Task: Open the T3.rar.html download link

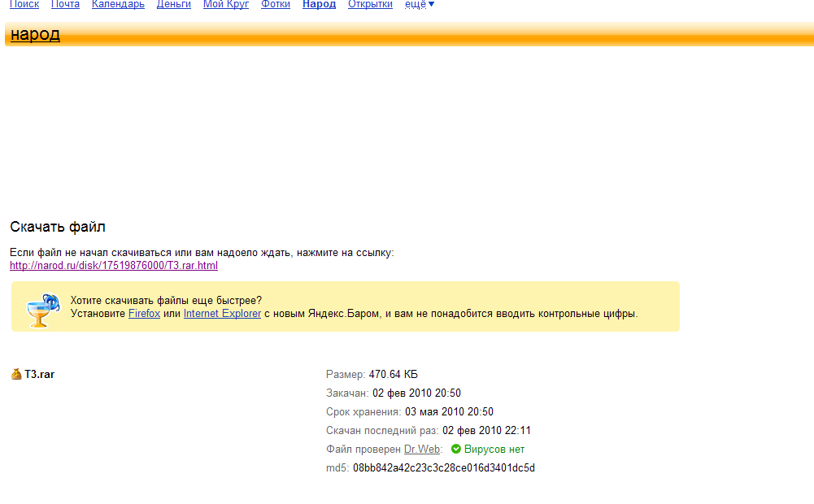Action: pos(114,266)
